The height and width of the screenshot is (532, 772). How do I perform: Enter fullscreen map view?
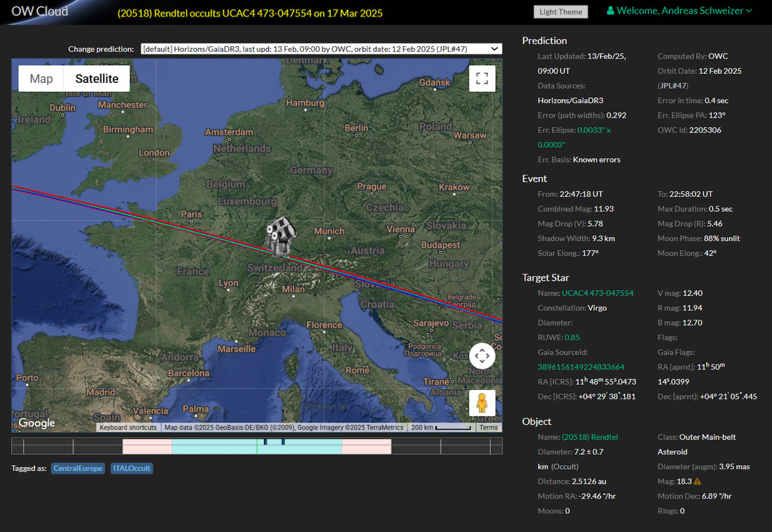click(x=482, y=78)
